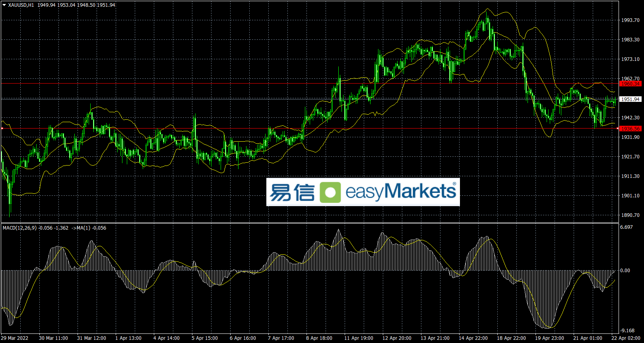
Task: Click the XAUUSD,H1 symbol title
Action: click(x=21, y=5)
